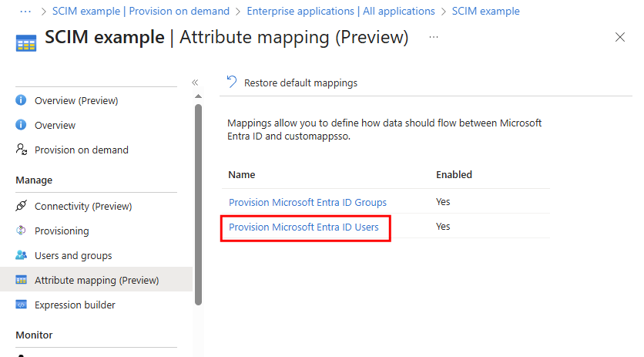Image resolution: width=644 pixels, height=357 pixels.
Task: Click the Enabled column header
Action: 454,175
